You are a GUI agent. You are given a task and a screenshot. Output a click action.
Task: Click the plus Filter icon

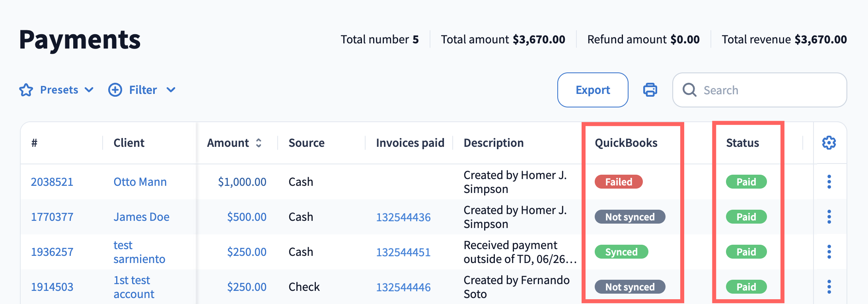coord(115,90)
